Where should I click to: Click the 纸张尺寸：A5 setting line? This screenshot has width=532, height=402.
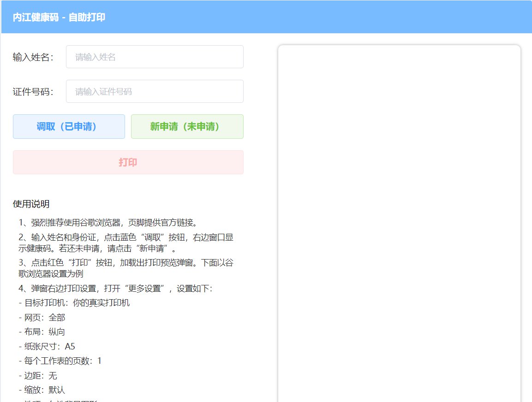[x=47, y=346]
